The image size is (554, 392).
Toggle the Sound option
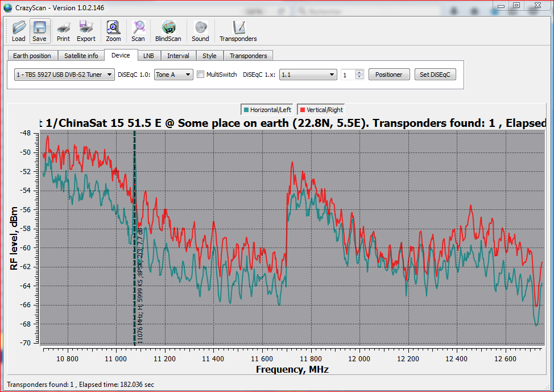[200, 31]
